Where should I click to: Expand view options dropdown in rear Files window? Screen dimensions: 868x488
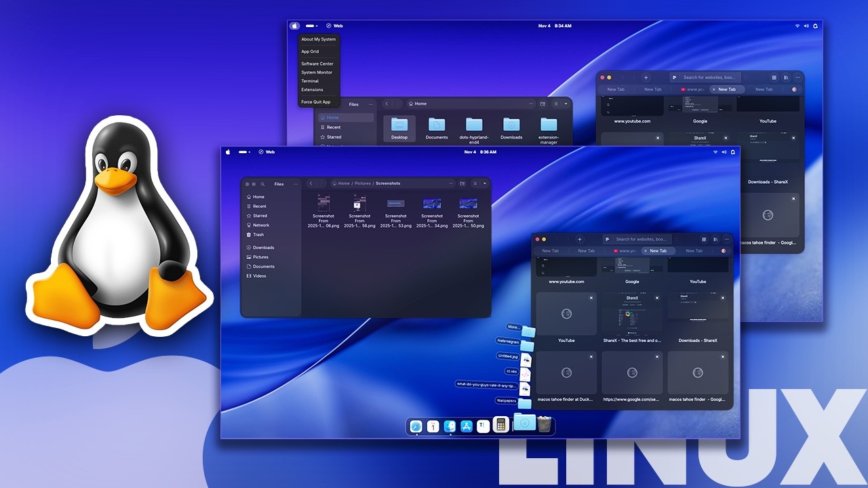point(566,104)
